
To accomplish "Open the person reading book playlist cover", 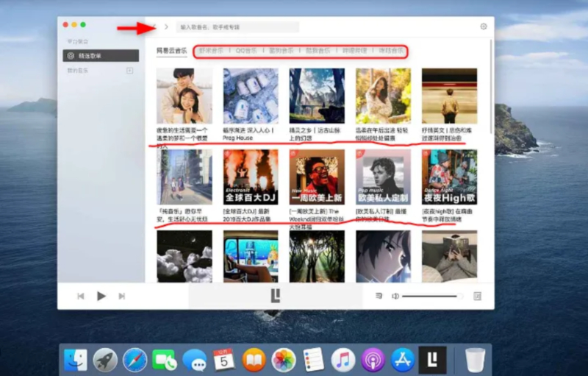I will tap(449, 256).
